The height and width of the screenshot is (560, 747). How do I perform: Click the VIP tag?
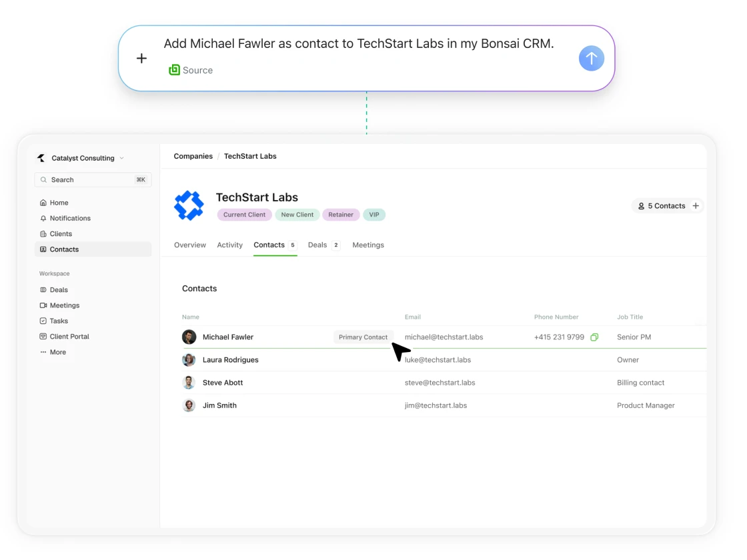pos(374,215)
